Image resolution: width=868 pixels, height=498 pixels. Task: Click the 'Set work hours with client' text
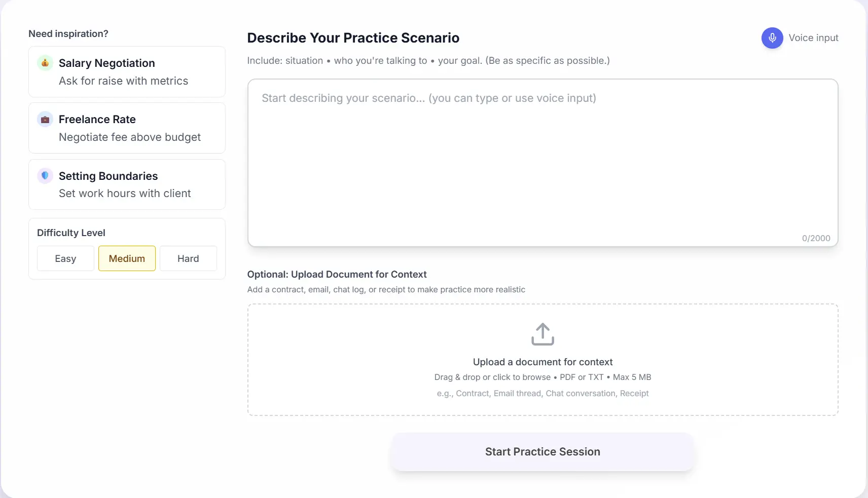[125, 193]
